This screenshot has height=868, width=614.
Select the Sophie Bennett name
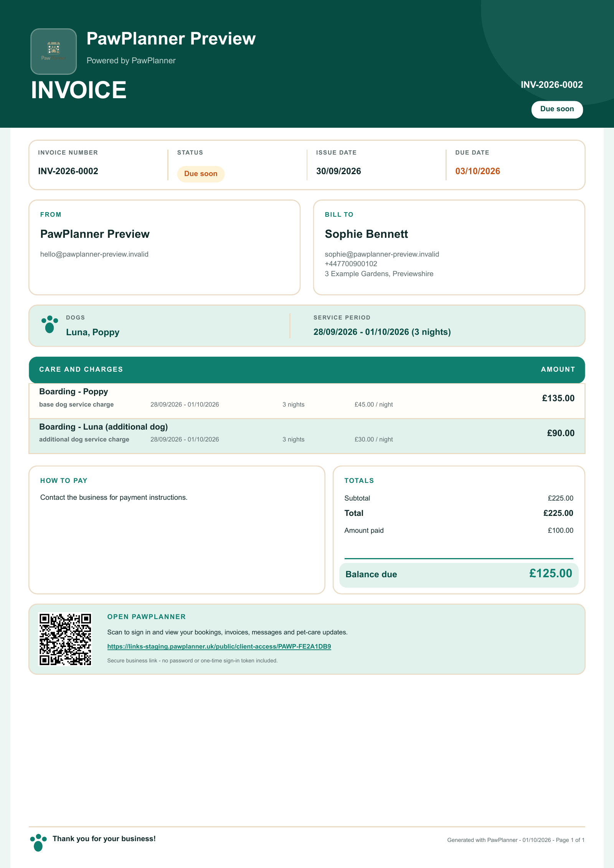pyautogui.click(x=366, y=234)
